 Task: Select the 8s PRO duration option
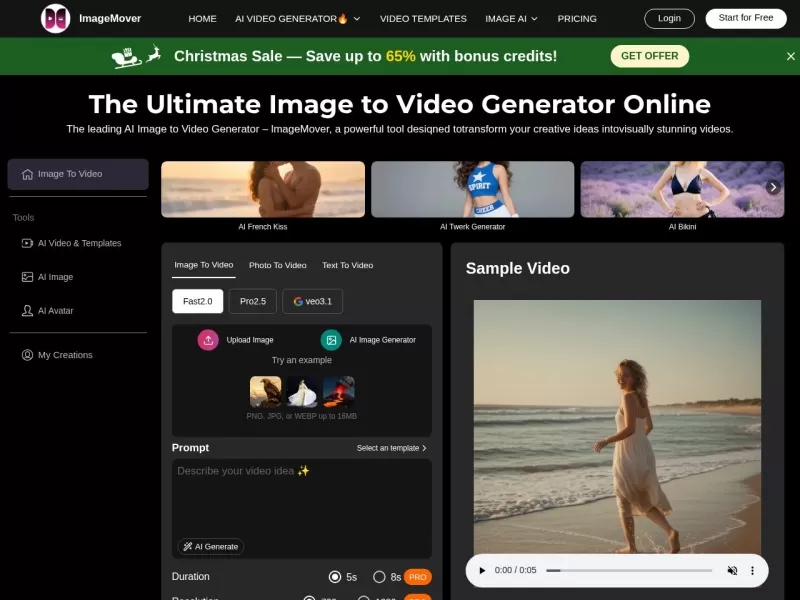click(x=380, y=577)
